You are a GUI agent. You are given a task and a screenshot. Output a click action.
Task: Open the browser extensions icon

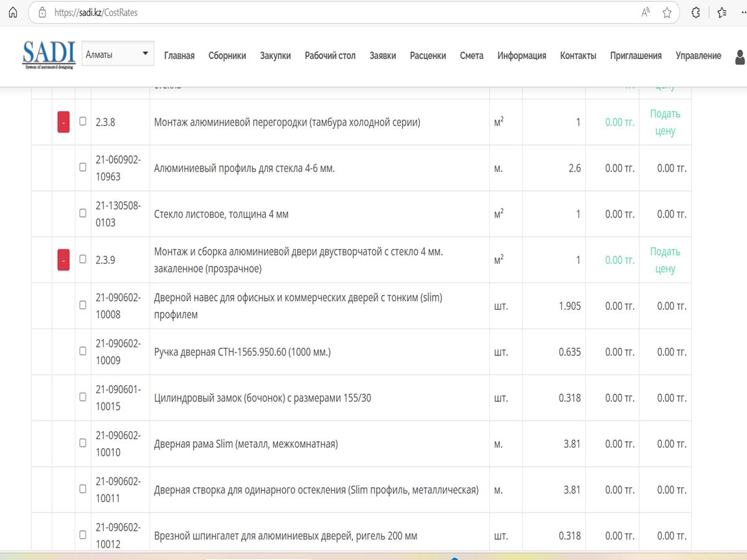[x=696, y=12]
